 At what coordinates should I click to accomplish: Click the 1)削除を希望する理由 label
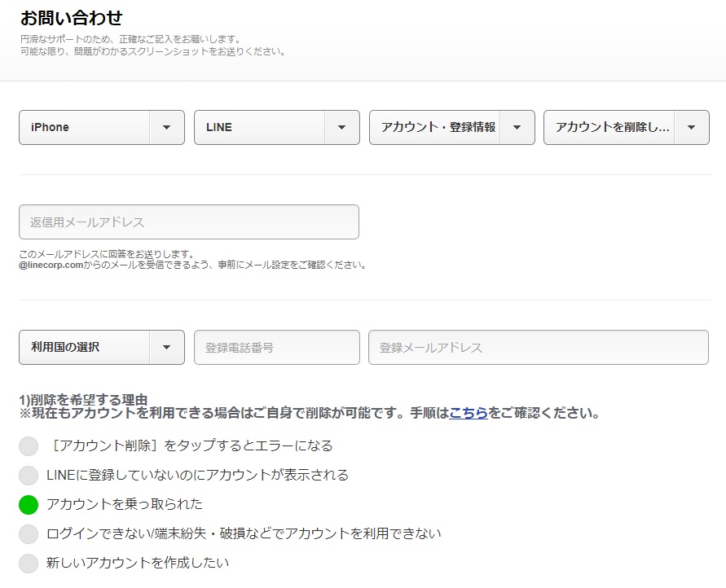pos(83,399)
